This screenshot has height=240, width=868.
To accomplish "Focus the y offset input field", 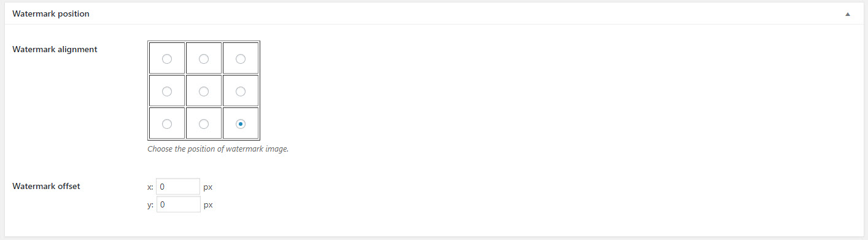I will (179, 204).
